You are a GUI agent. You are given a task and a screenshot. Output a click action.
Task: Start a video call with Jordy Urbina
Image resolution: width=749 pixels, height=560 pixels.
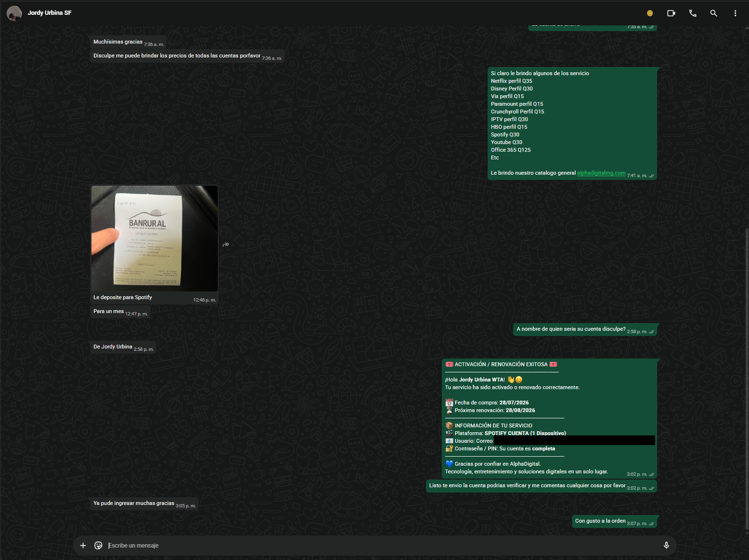671,13
